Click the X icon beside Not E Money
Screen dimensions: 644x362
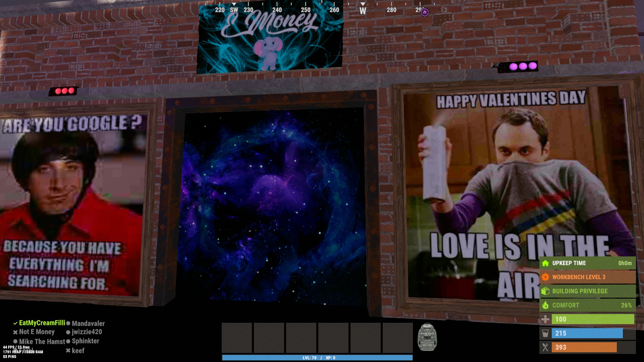[x=15, y=332]
